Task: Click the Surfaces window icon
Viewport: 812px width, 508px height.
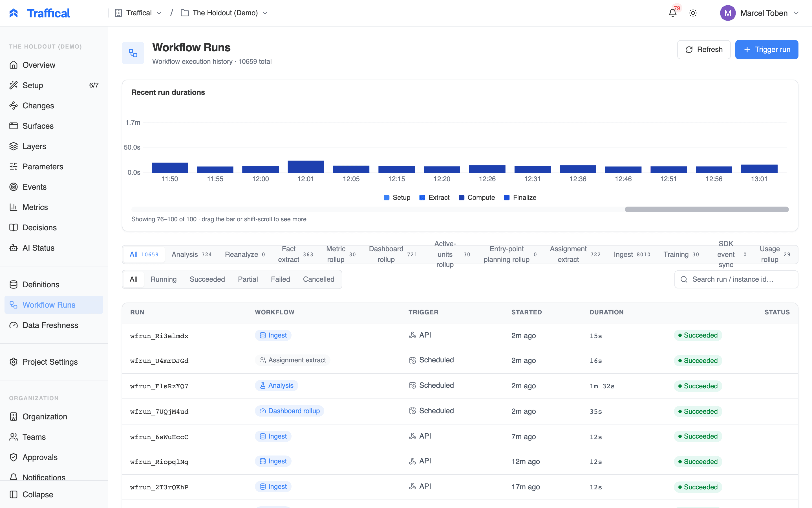Action: point(14,126)
